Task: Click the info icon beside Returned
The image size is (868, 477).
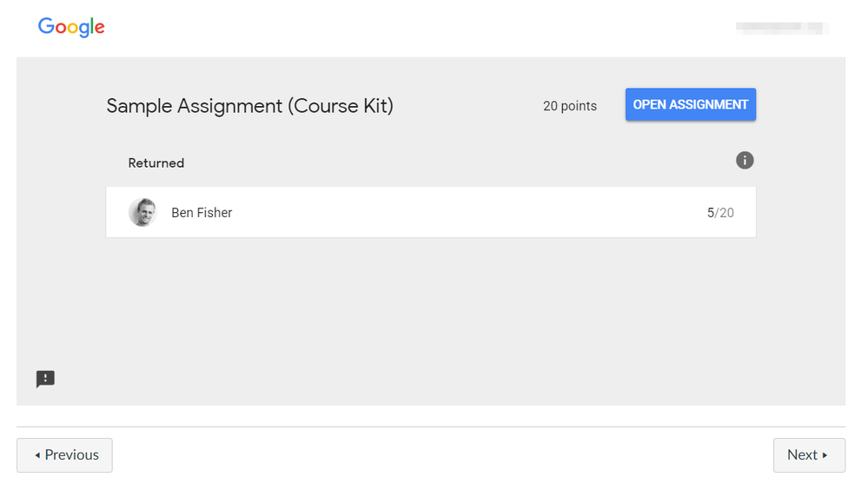Action: [745, 161]
